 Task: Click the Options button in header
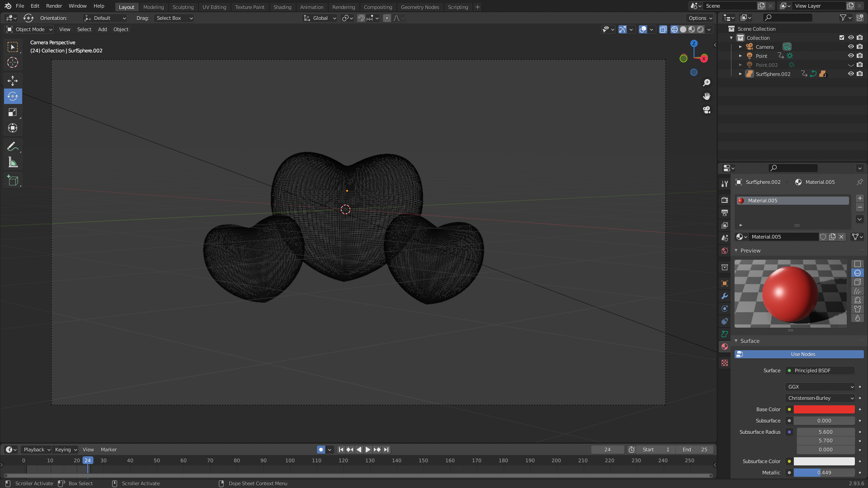coord(700,18)
